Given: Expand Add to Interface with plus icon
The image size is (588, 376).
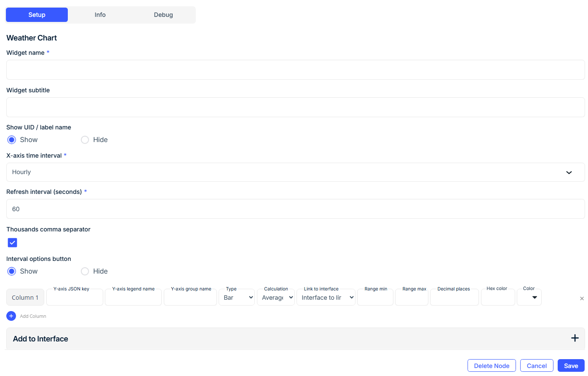Looking at the screenshot, I should [x=575, y=338].
